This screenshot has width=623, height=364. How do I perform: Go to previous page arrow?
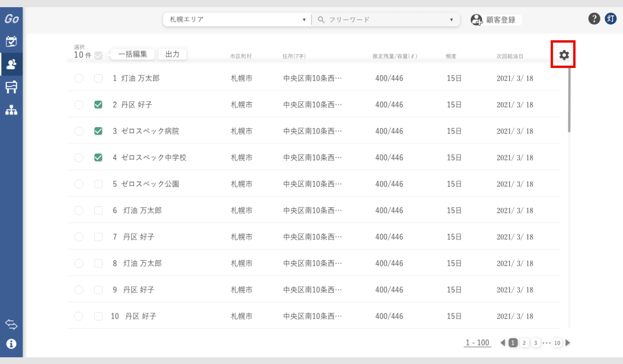click(503, 343)
